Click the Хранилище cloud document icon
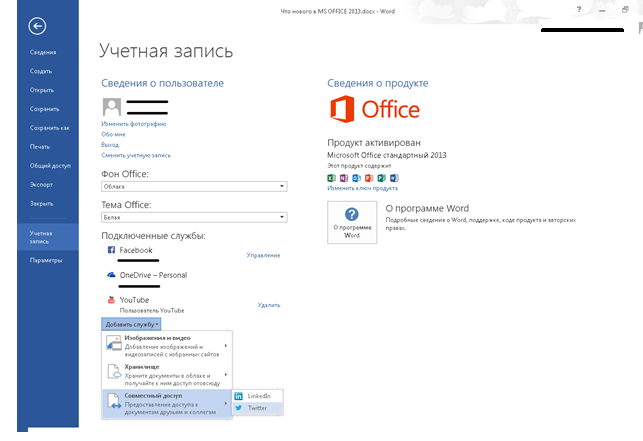This screenshot has height=441, width=643. [x=114, y=372]
